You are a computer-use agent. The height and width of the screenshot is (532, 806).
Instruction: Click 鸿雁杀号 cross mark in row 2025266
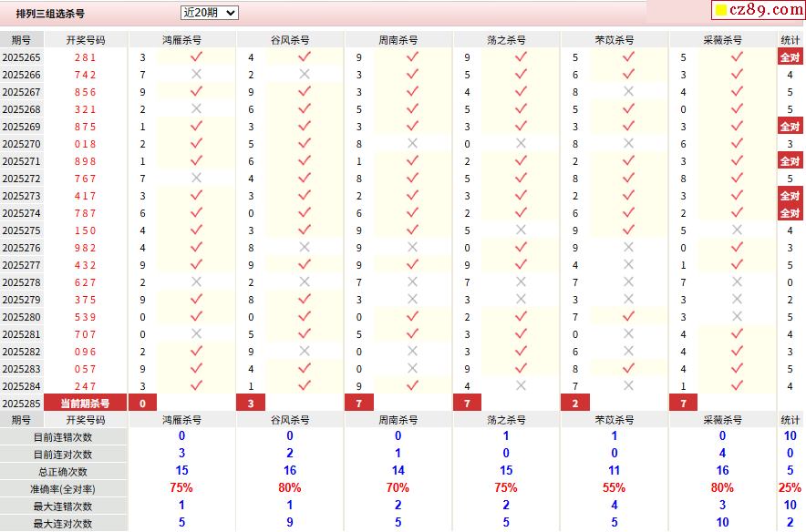click(195, 75)
